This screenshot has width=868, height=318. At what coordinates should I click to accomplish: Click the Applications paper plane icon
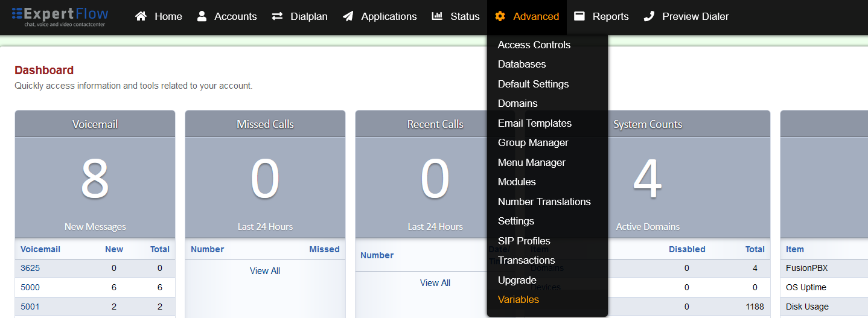[x=348, y=16]
